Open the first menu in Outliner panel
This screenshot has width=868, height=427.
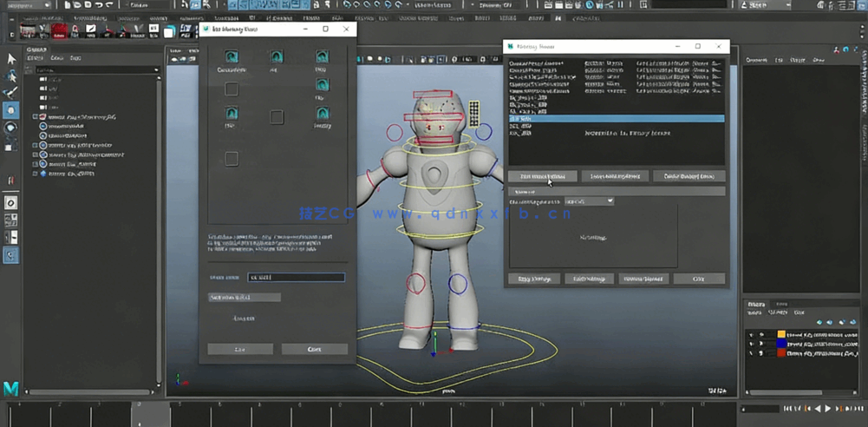[36, 58]
